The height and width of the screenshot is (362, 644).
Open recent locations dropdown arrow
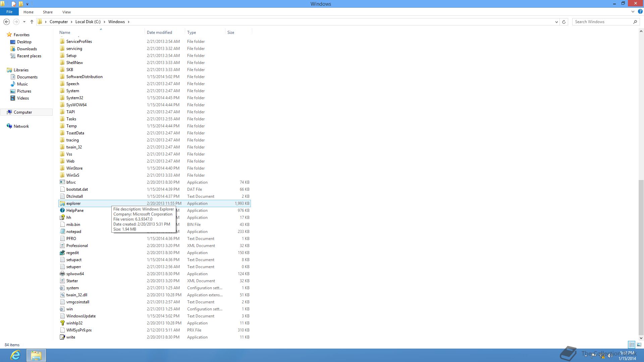(24, 22)
